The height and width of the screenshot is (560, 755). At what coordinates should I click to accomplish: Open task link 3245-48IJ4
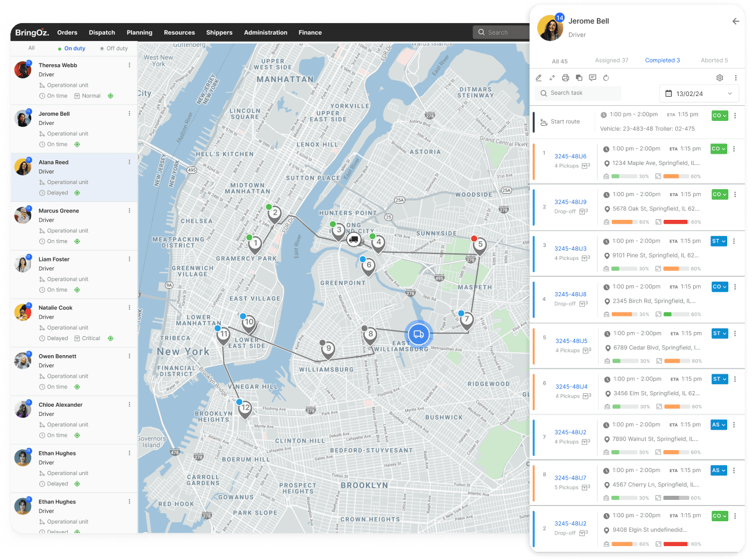pyautogui.click(x=571, y=386)
